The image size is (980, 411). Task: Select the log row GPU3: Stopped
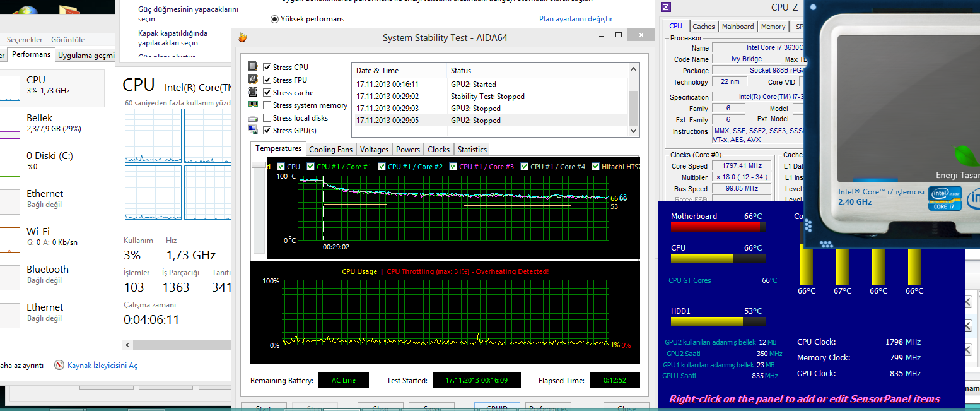(x=491, y=109)
